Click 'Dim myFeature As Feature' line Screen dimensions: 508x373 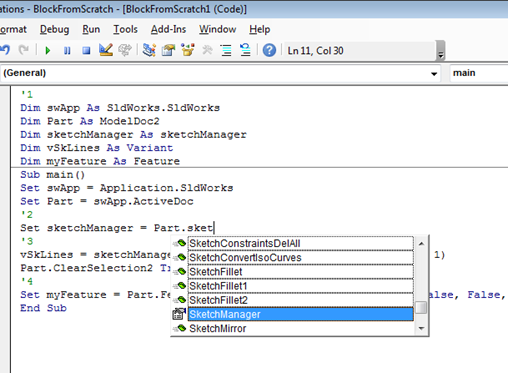pyautogui.click(x=100, y=161)
